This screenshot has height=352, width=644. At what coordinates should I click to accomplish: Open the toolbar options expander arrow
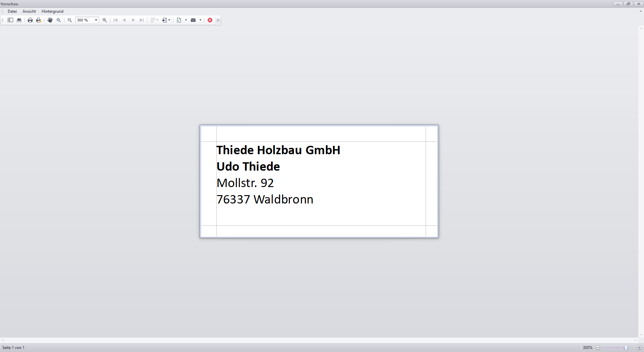pos(218,20)
